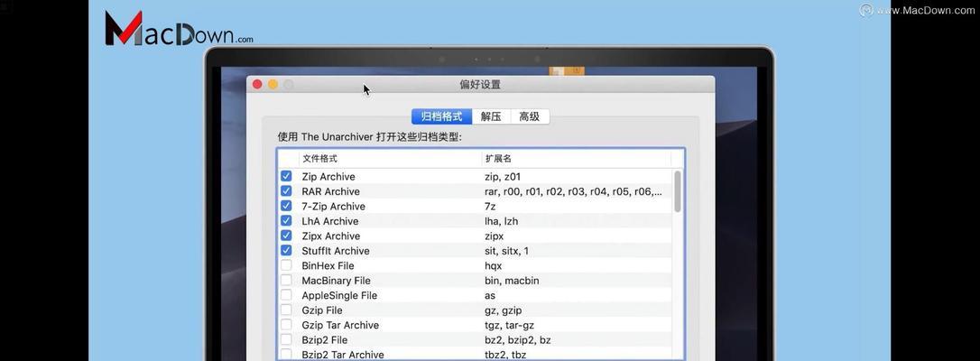Viewport: 980px width, 361px height.
Task: Enable the BinHex File checkbox
Action: tap(286, 265)
